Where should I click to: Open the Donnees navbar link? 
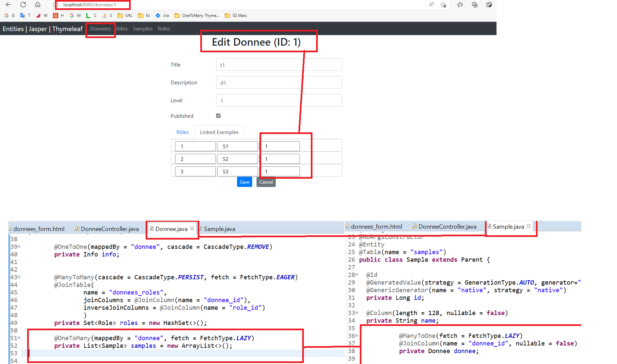101,29
